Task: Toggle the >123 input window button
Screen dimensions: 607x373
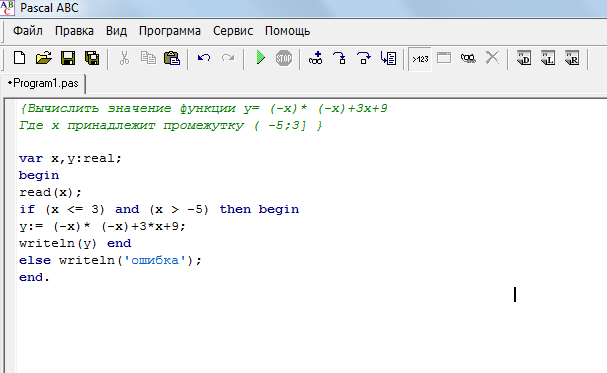Action: pyautogui.click(x=420, y=59)
